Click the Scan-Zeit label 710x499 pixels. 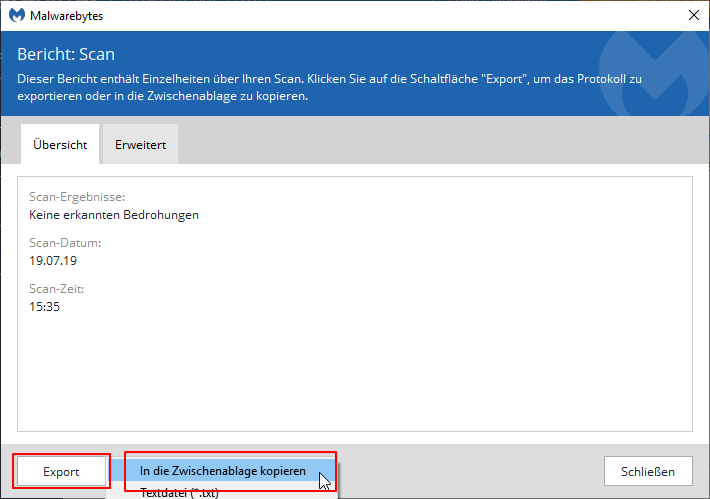57,288
